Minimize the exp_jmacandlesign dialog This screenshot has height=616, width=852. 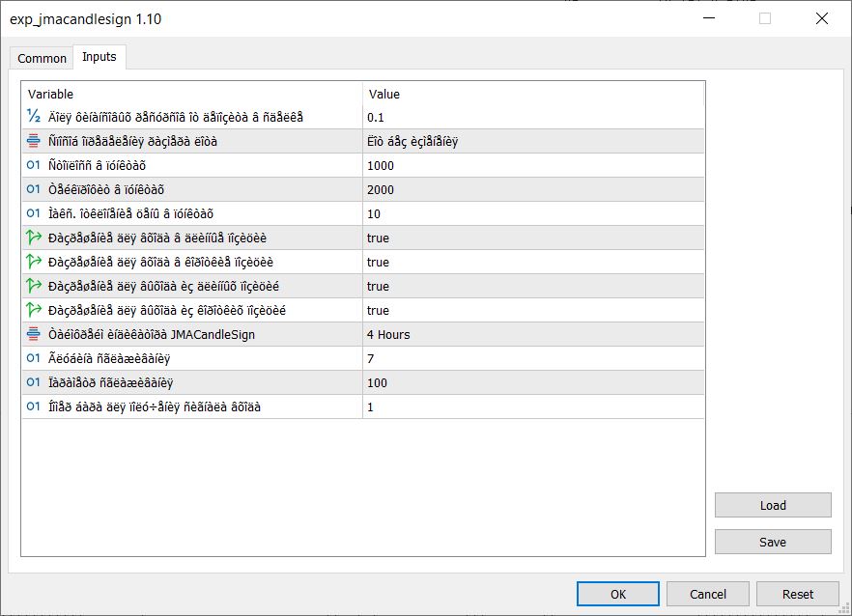click(709, 18)
